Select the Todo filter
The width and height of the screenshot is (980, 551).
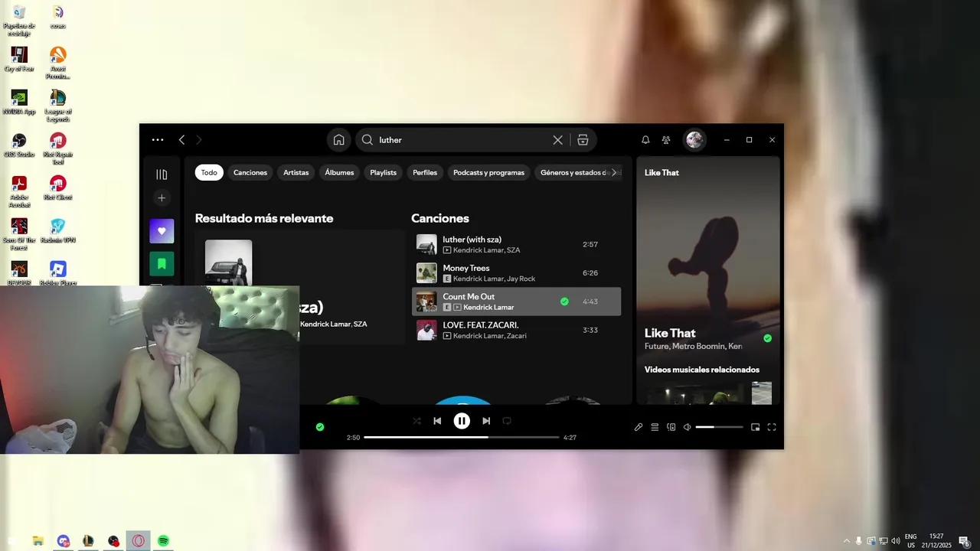tap(209, 173)
